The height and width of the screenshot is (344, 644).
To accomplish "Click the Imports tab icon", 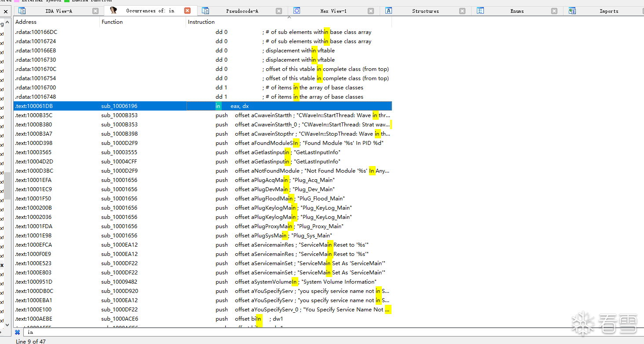I will pos(572,11).
